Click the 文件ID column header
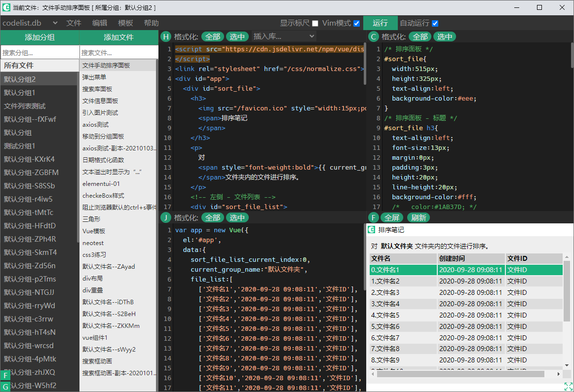 click(534, 258)
